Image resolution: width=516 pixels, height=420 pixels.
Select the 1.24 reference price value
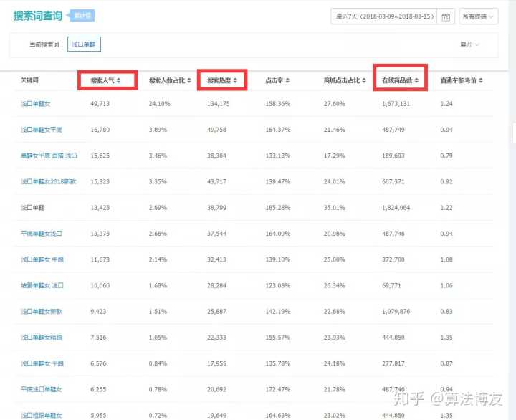click(x=446, y=104)
